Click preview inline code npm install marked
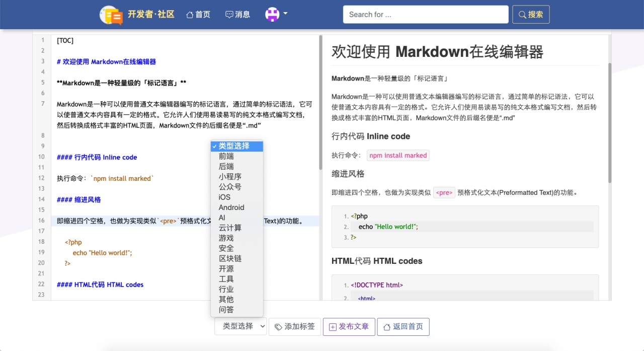644x351 pixels. coord(398,156)
